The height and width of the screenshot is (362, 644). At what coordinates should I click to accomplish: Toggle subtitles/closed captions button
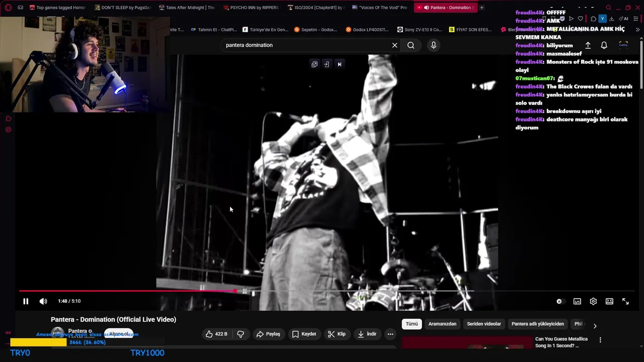(577, 301)
